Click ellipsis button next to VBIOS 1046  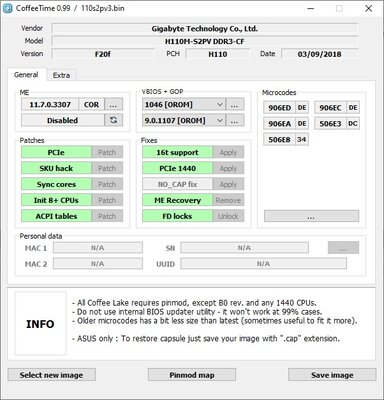[235, 105]
